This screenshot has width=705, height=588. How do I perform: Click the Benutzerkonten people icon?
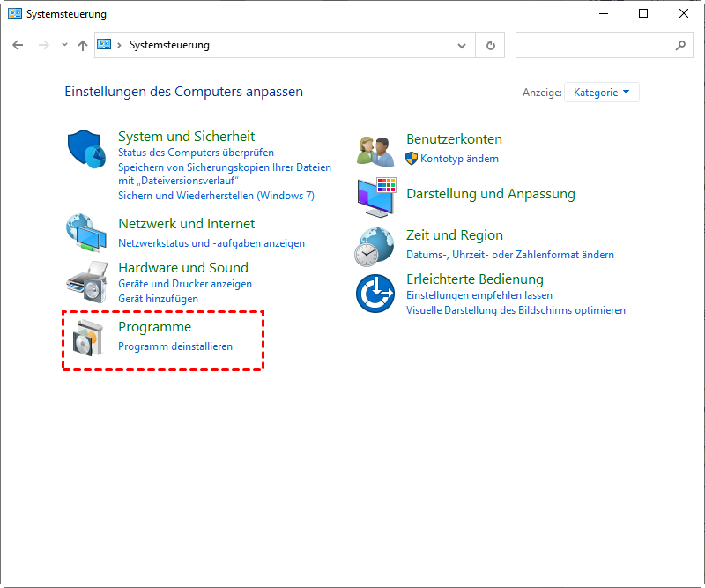375,150
